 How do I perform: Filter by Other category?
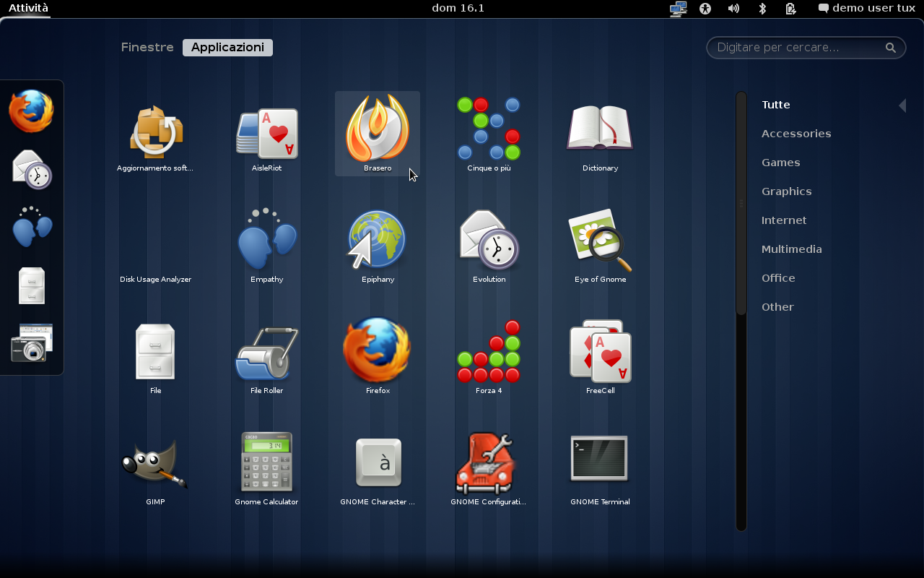777,307
